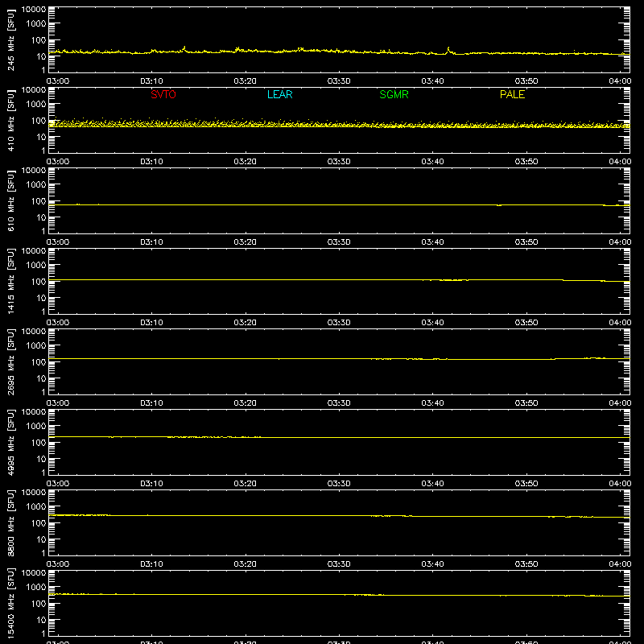
Task: Click the 245 MHz flux spike near 03:41
Action: (x=448, y=51)
